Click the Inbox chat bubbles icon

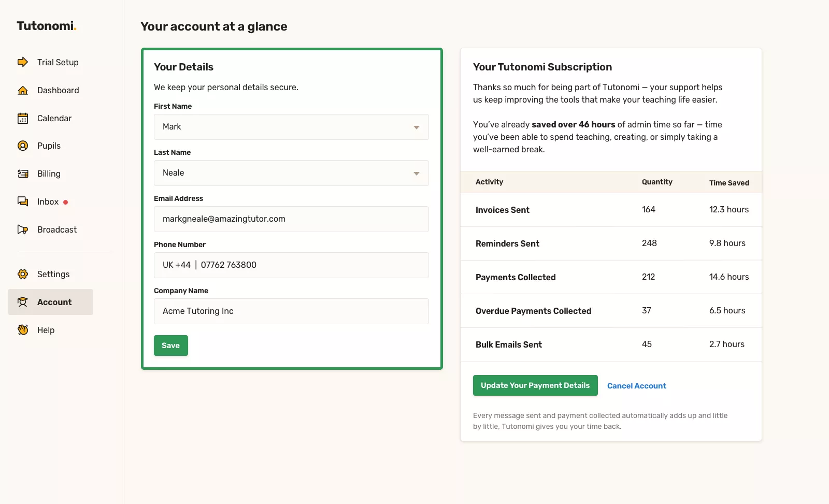point(23,201)
